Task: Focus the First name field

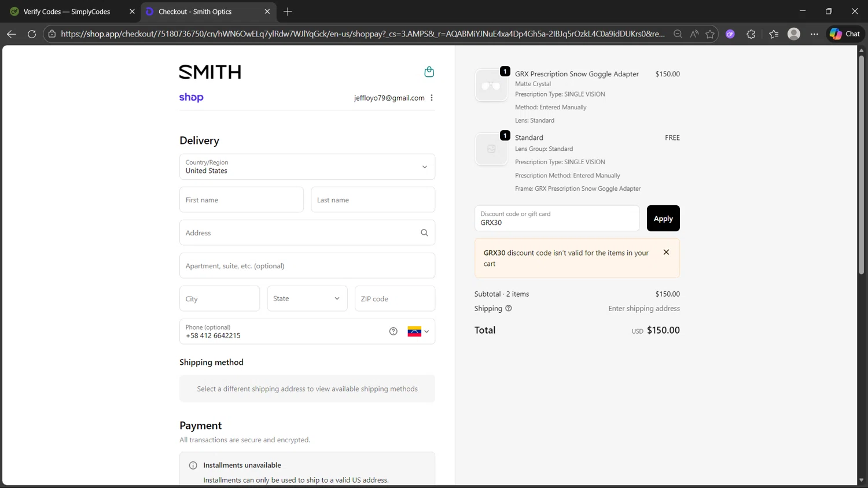Action: point(241,199)
